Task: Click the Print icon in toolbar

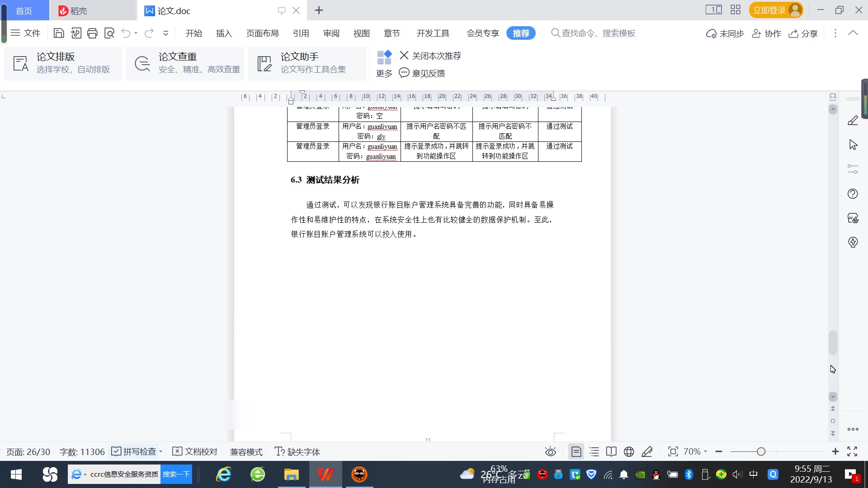Action: pos(92,33)
